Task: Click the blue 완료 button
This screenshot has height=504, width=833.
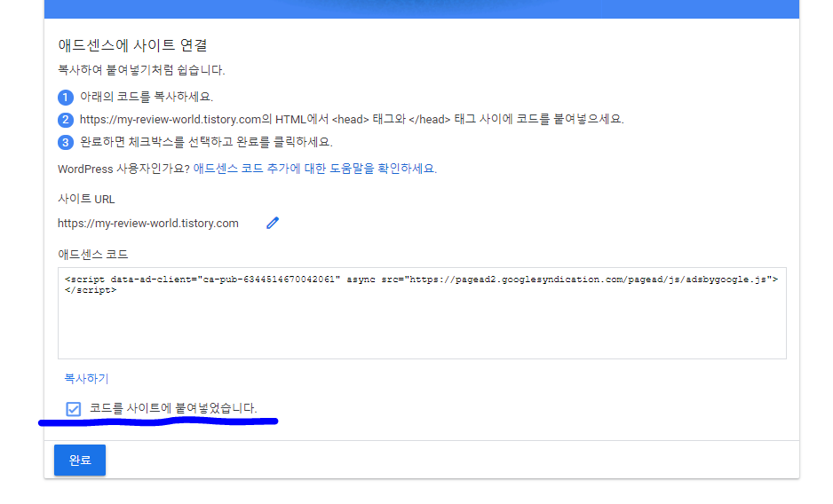Action: (x=80, y=460)
